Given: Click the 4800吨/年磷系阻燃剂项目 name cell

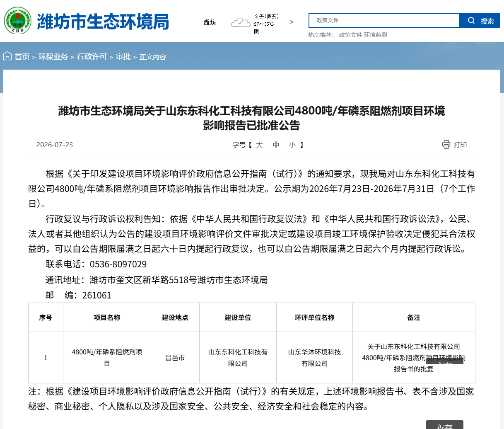Looking at the screenshot, I should point(107,358).
